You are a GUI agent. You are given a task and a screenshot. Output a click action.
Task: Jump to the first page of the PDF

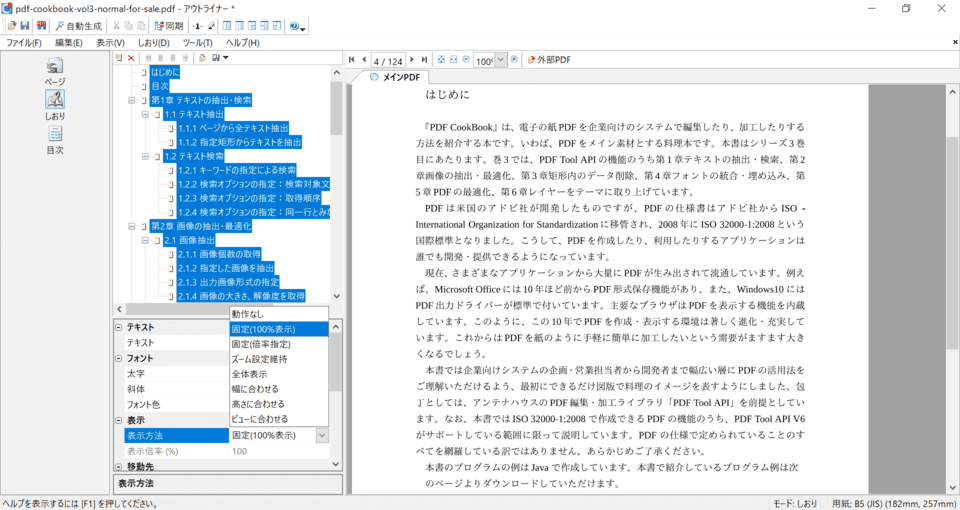coord(351,60)
